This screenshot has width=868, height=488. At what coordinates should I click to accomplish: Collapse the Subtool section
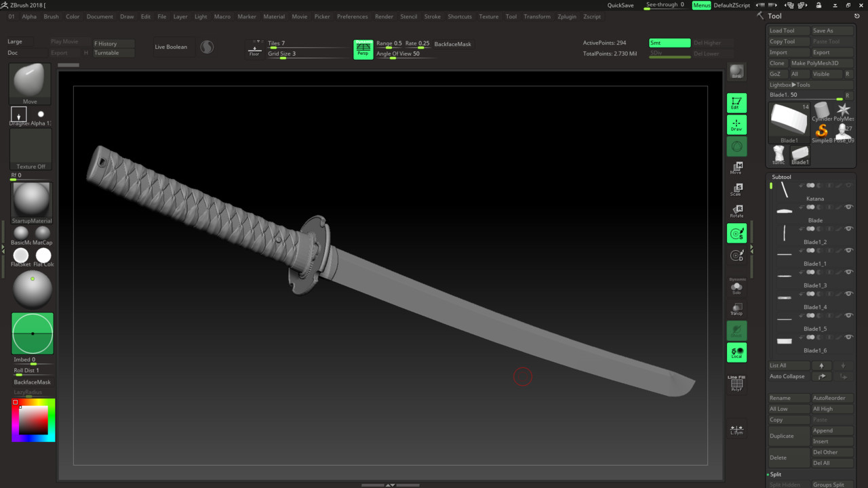tap(781, 177)
